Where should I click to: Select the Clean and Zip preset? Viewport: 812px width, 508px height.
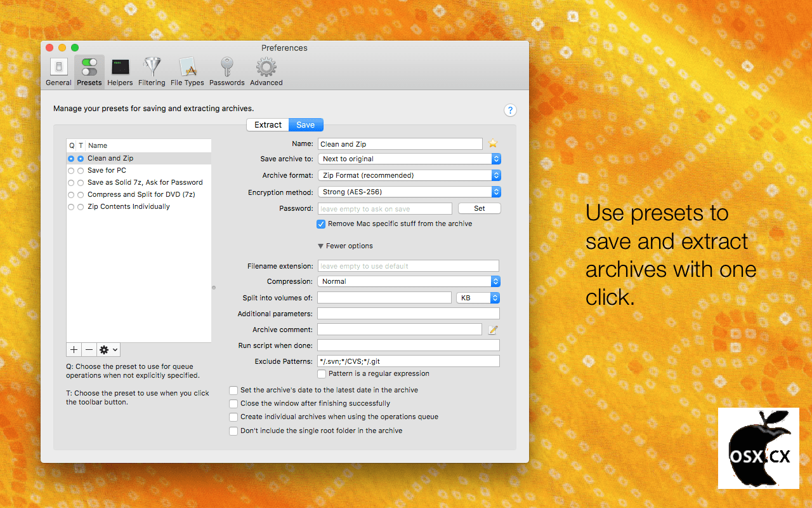139,159
